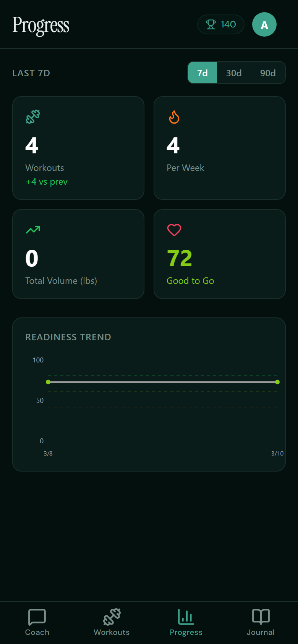The width and height of the screenshot is (298, 644).
Task: Switch to the 30d time range
Action: (x=233, y=72)
